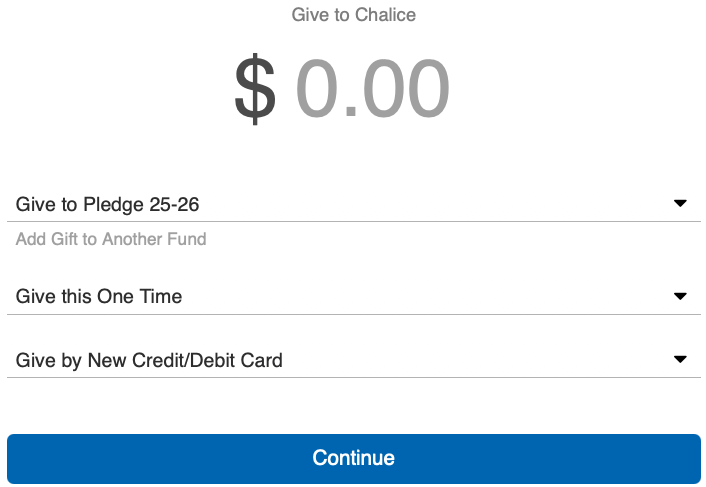Screen dimensions: 706x487
Task: Click the 0.00 gift amount field
Action: 372,90
